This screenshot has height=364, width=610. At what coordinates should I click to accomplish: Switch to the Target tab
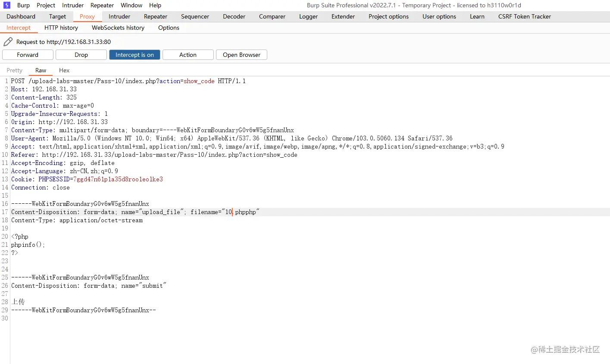click(x=57, y=16)
